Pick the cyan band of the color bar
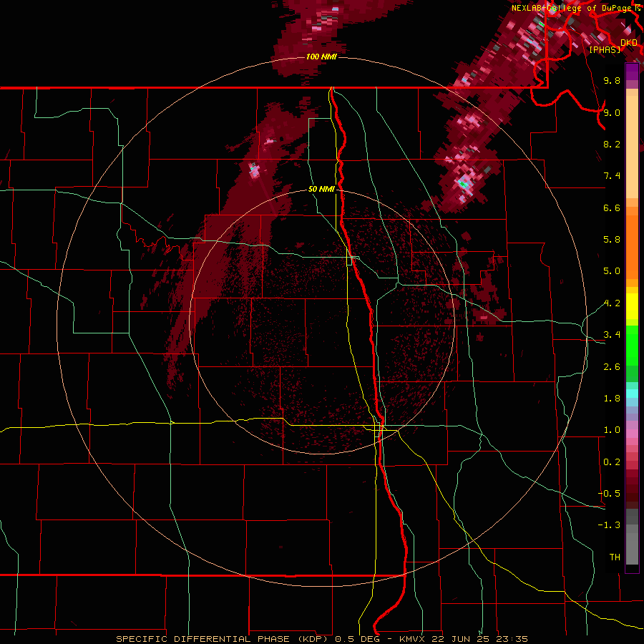The image size is (644, 644). tap(632, 394)
